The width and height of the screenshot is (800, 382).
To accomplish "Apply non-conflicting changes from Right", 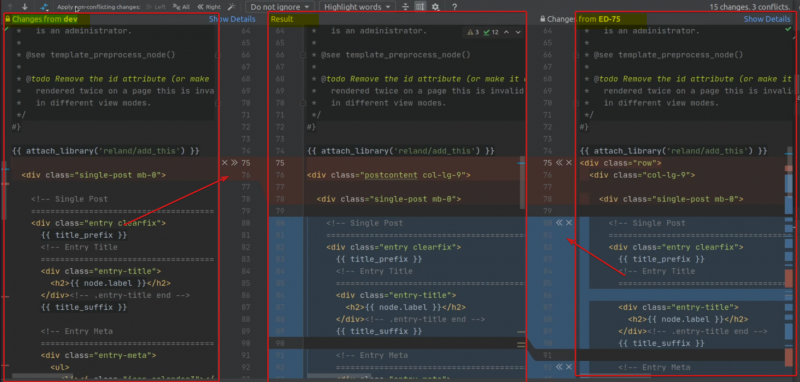I will (x=209, y=7).
